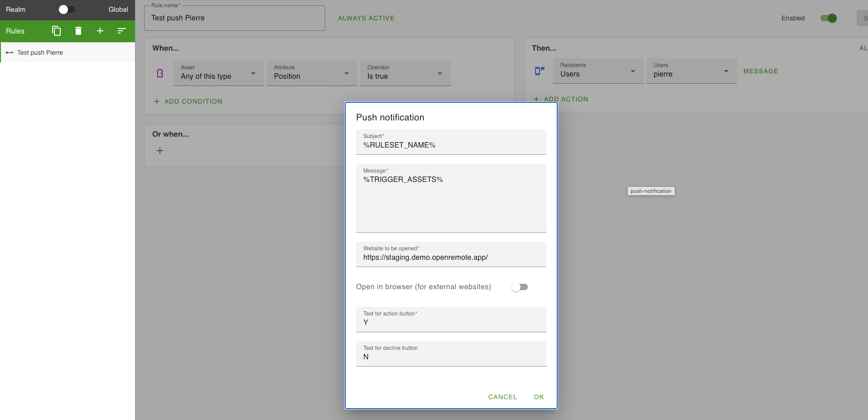This screenshot has height=420, width=868.
Task: Click the arrow icon next to Test push Pierre
Action: [9, 52]
